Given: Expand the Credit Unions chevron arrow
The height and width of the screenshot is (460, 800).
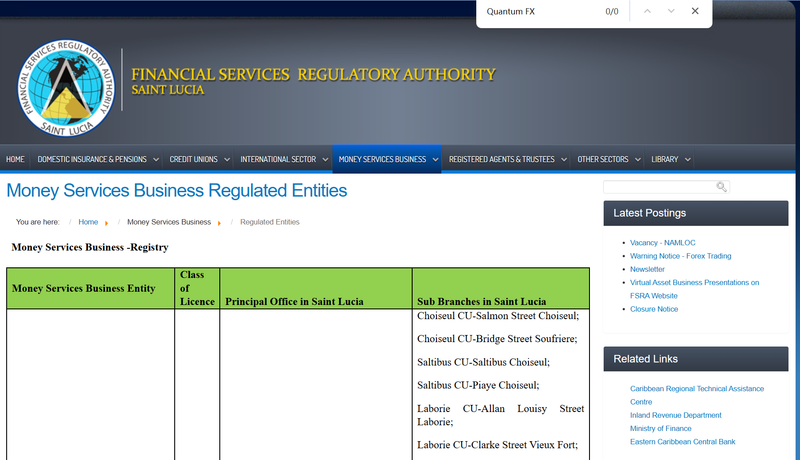Looking at the screenshot, I should [x=227, y=160].
